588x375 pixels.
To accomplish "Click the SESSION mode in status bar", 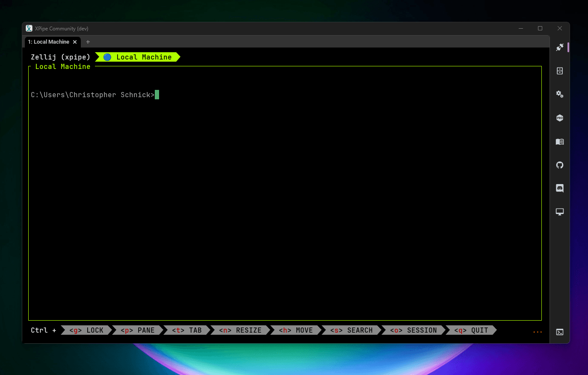I will pos(414,330).
